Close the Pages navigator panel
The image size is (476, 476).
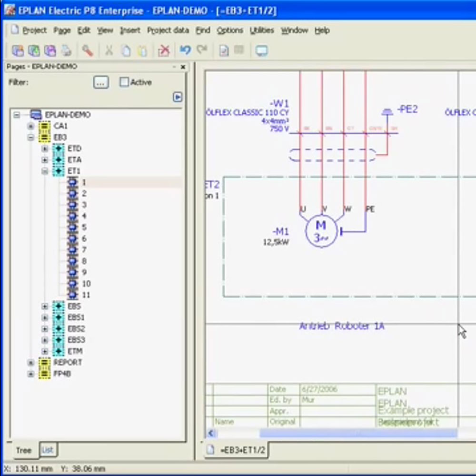point(183,67)
